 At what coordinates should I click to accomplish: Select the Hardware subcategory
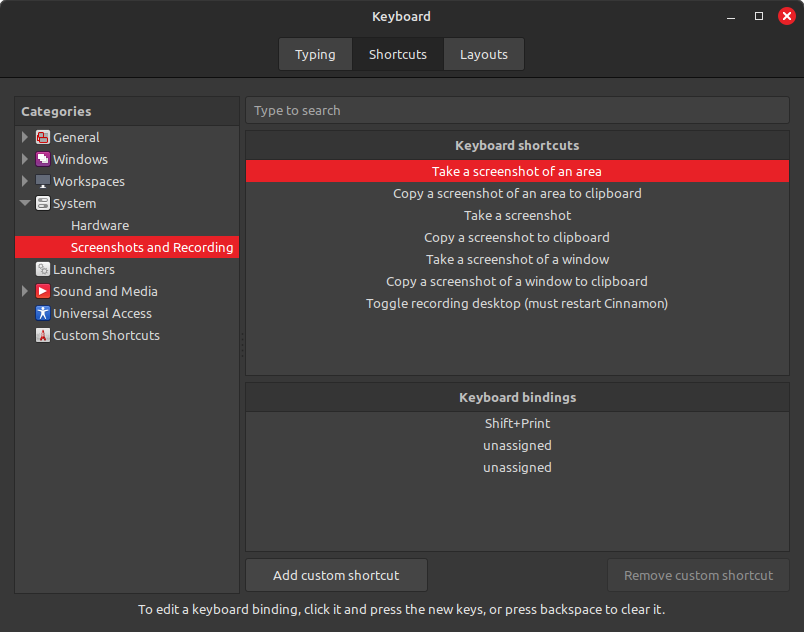(100, 226)
